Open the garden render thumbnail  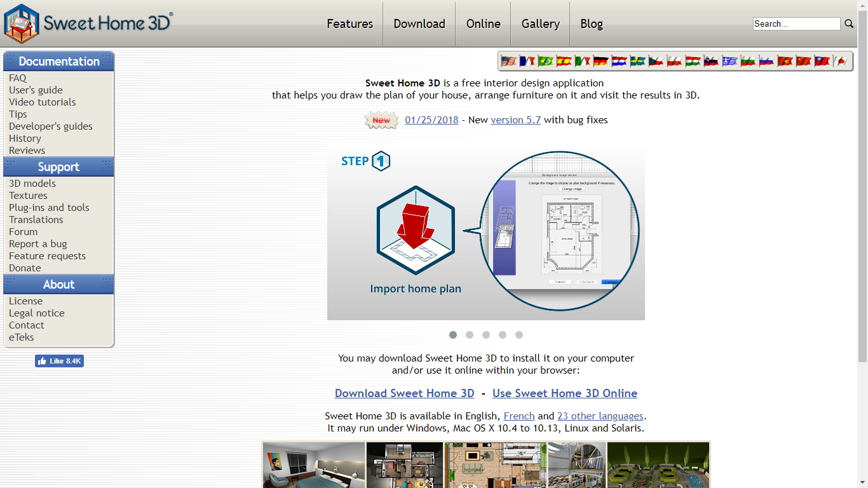[x=658, y=465]
